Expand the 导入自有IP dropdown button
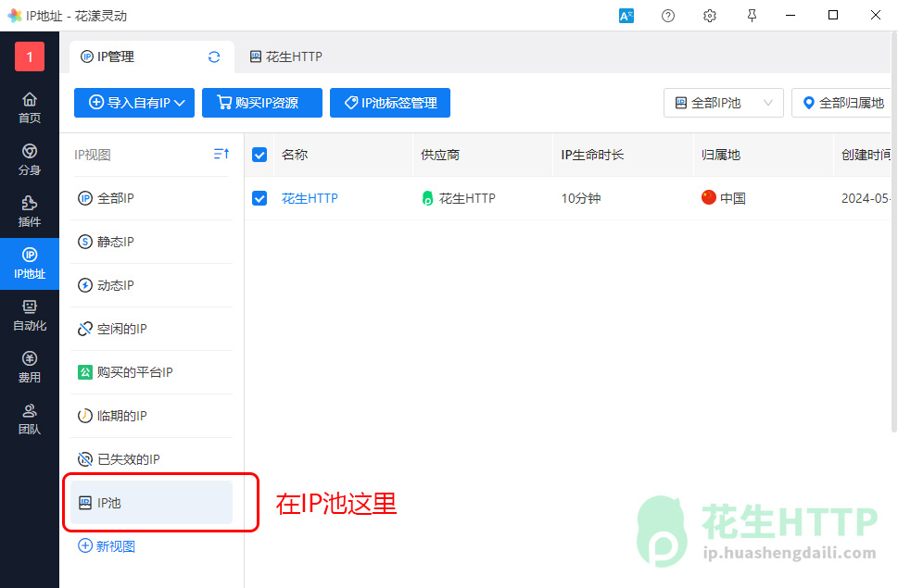The width and height of the screenshot is (898, 588). [134, 103]
